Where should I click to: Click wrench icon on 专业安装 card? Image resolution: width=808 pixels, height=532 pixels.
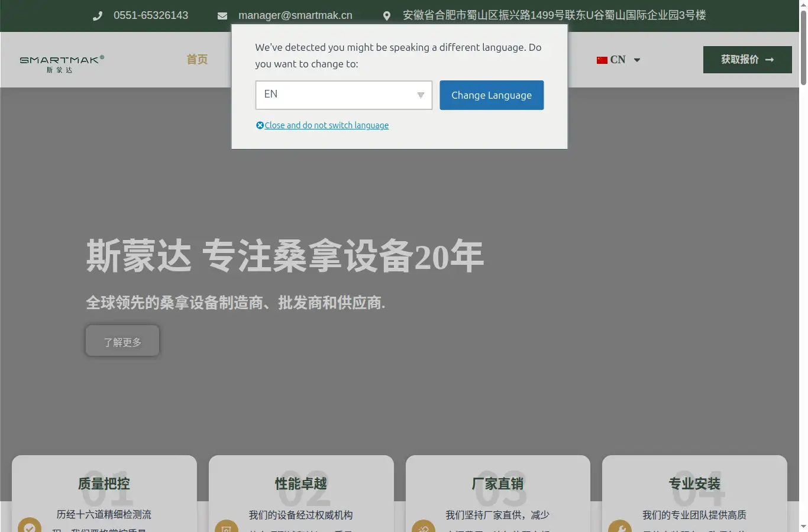(620, 527)
